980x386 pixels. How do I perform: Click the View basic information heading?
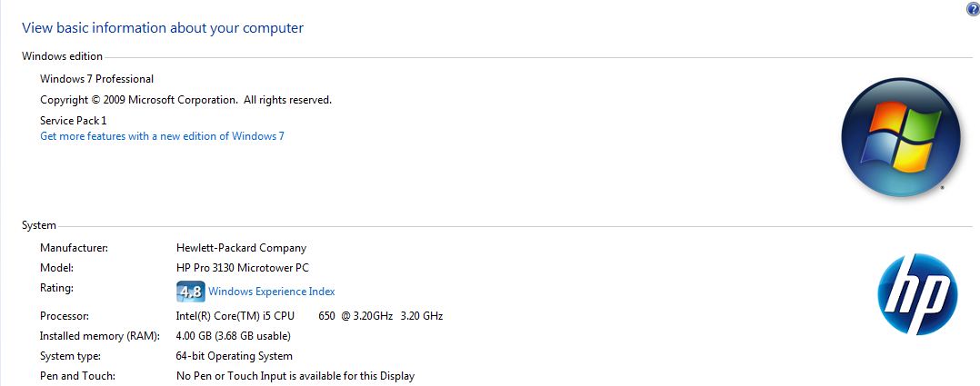coord(163,28)
